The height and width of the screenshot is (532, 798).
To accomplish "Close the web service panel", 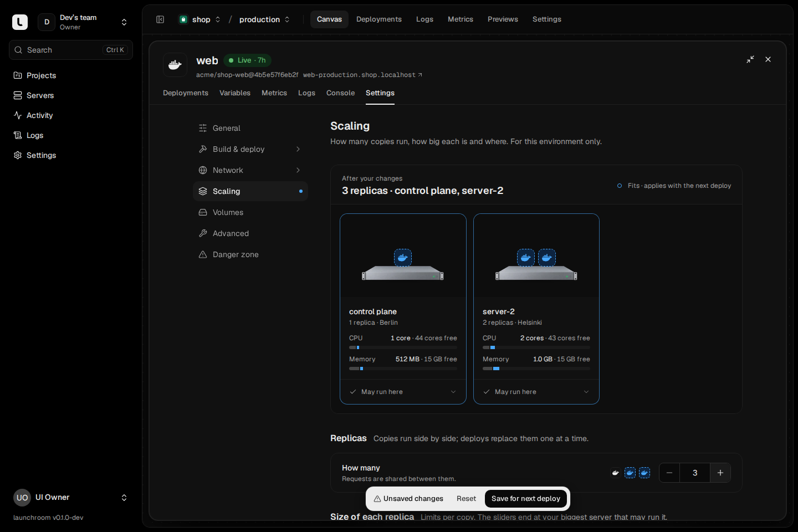I will pyautogui.click(x=768, y=59).
